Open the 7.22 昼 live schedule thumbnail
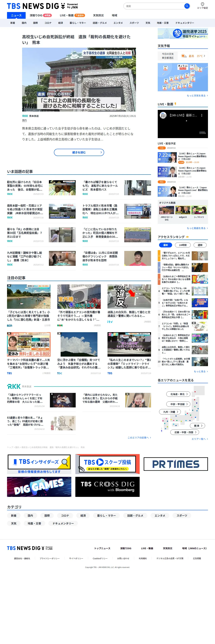215x644 pixels. 167,158
